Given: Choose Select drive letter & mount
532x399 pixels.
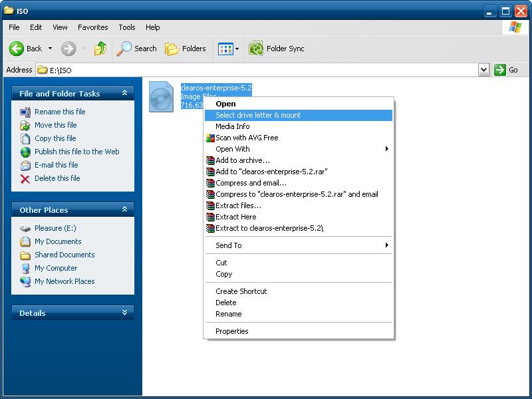Looking at the screenshot, I should point(258,115).
